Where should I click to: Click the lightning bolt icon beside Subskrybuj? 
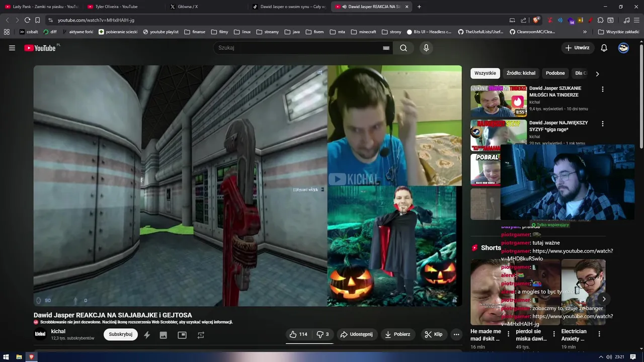(147, 335)
